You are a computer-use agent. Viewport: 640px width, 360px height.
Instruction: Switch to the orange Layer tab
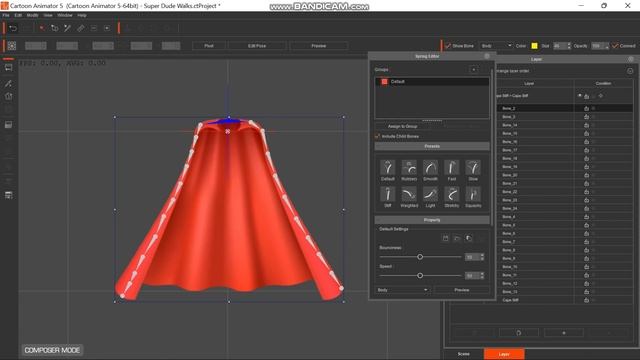point(504,354)
